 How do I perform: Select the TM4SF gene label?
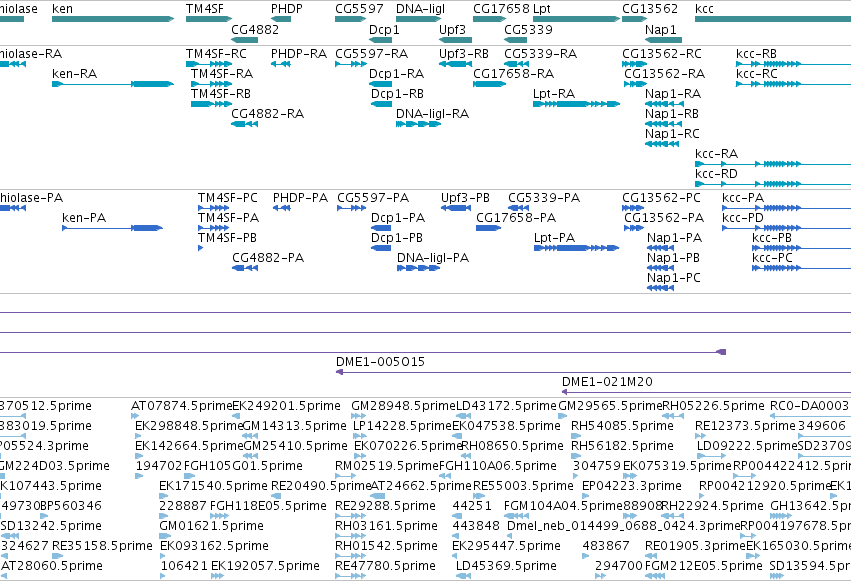coord(205,9)
